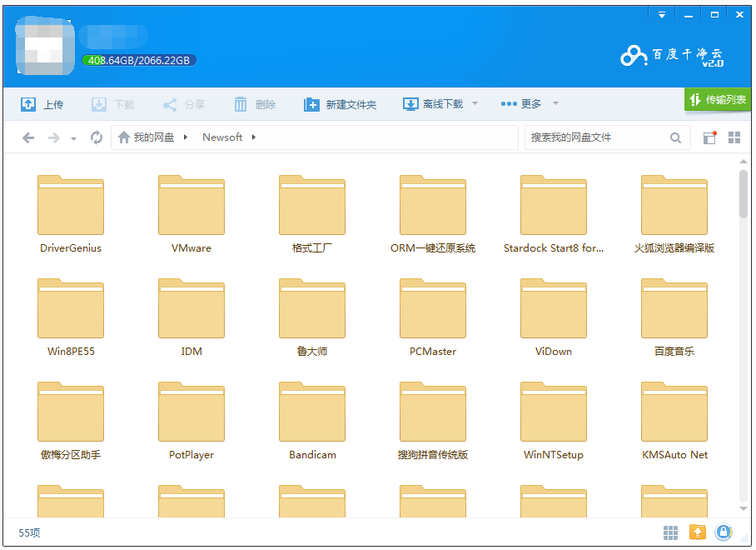Go forward with the right arrow
The height and width of the screenshot is (550, 756).
click(54, 138)
